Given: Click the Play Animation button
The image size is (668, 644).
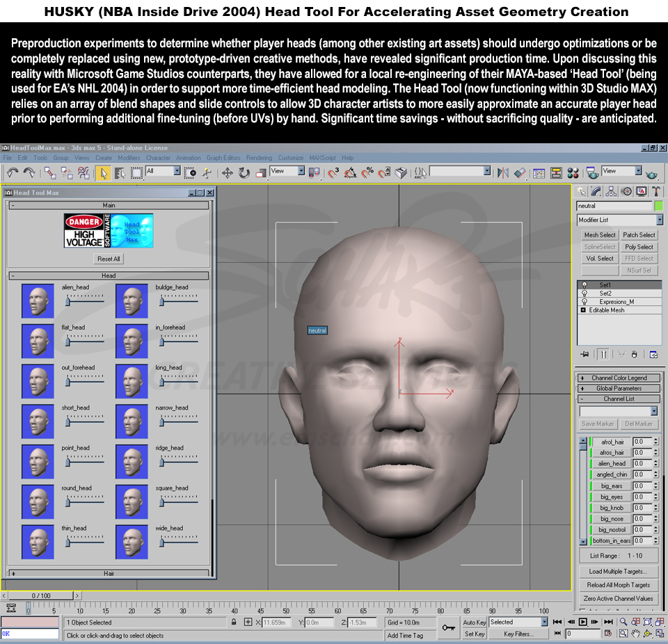Looking at the screenshot, I should (583, 622).
